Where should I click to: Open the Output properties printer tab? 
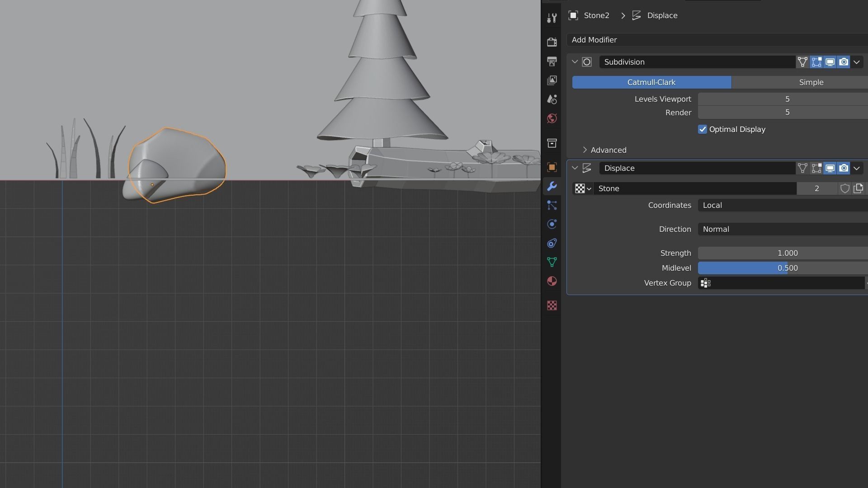point(552,61)
